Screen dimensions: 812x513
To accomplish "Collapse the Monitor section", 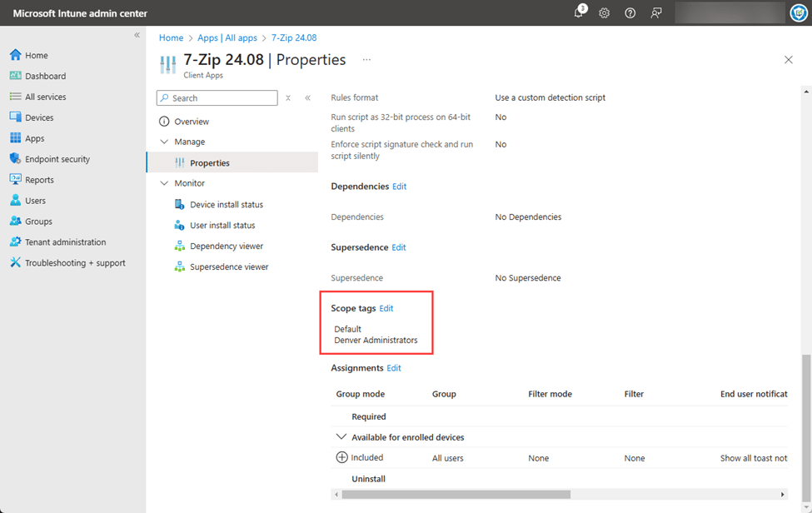I will pos(164,184).
